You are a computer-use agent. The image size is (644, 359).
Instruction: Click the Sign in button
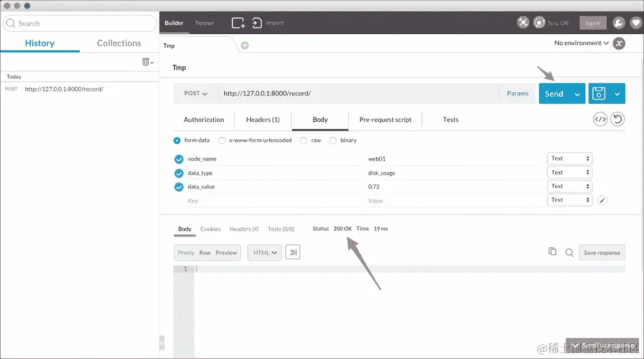[x=592, y=23]
